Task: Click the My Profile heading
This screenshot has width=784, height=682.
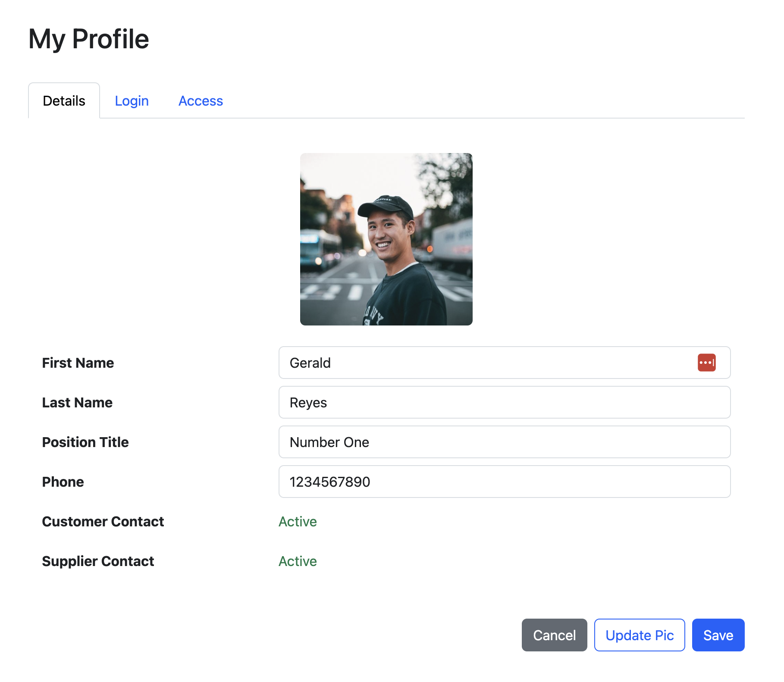Action: [x=89, y=39]
